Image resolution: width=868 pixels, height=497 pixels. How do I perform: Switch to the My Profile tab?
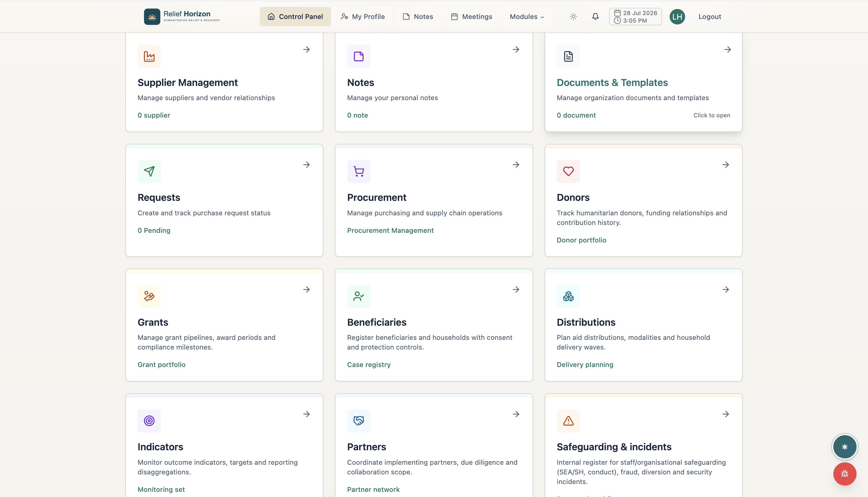coord(363,16)
